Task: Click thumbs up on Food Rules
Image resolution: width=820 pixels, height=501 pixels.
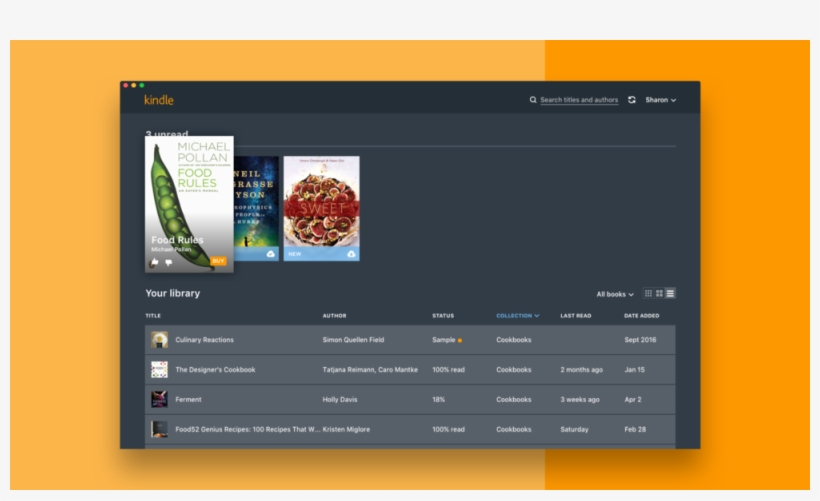Action: [x=154, y=262]
